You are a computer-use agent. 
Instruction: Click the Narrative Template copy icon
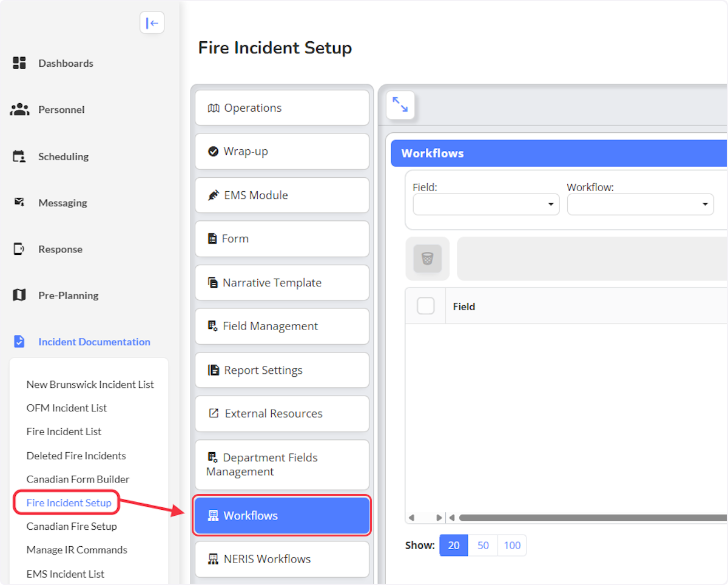point(213,283)
